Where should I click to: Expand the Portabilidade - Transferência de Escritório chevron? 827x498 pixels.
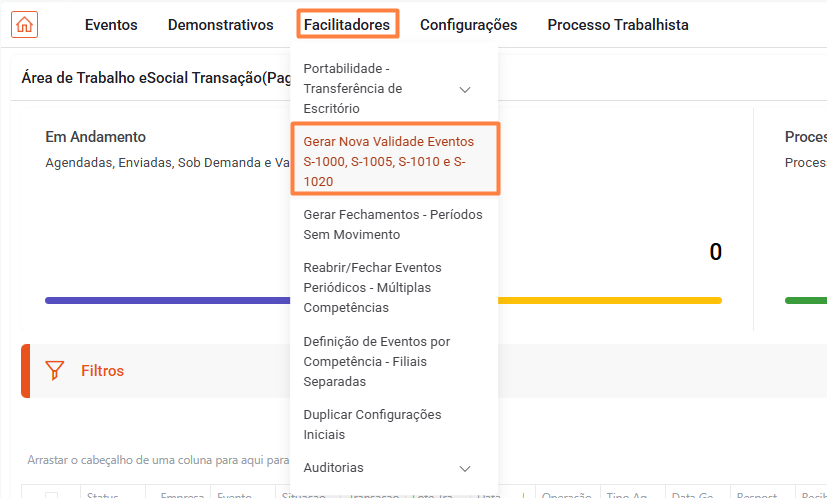coord(465,89)
